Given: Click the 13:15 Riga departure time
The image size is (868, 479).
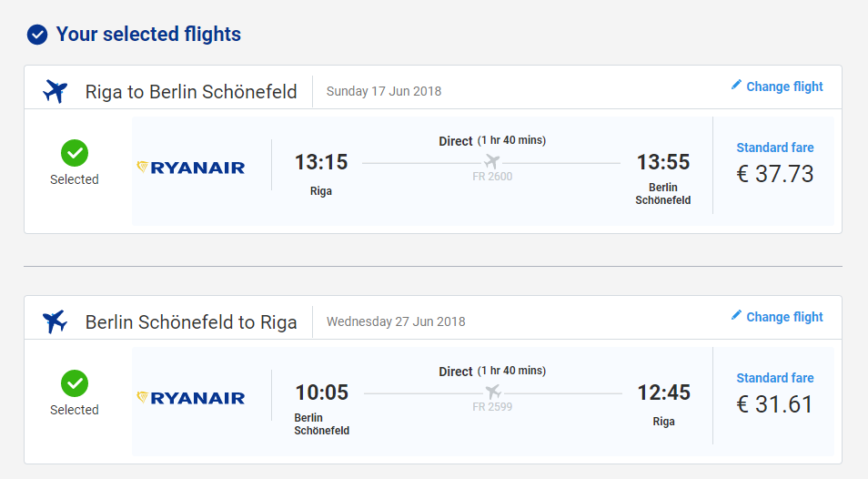Looking at the screenshot, I should 321,162.
